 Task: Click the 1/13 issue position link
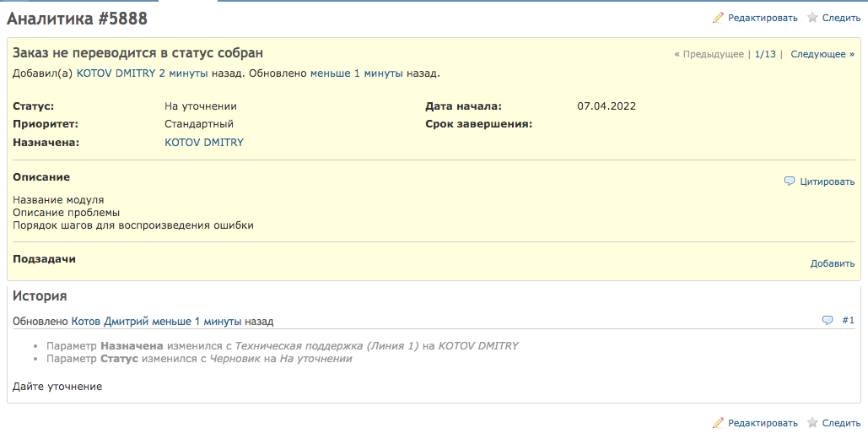[765, 54]
